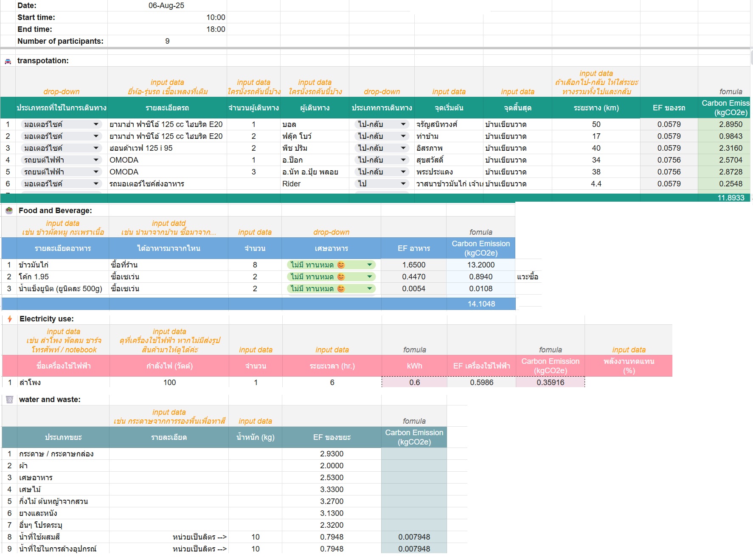Click the พลังงานทดแทน (%) header cell
The height and width of the screenshot is (560, 753).
629,366
